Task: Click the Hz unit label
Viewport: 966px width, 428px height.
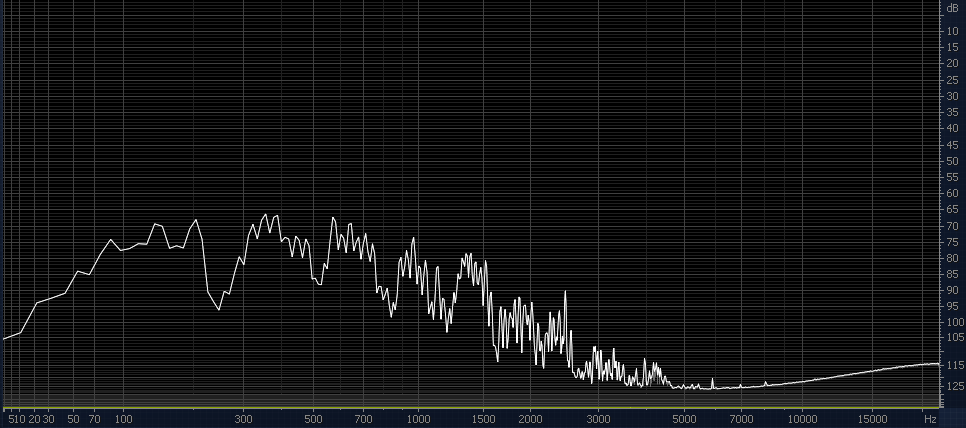Action: click(x=930, y=418)
